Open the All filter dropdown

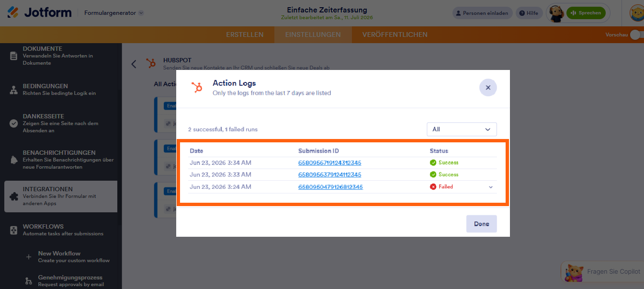(x=462, y=129)
